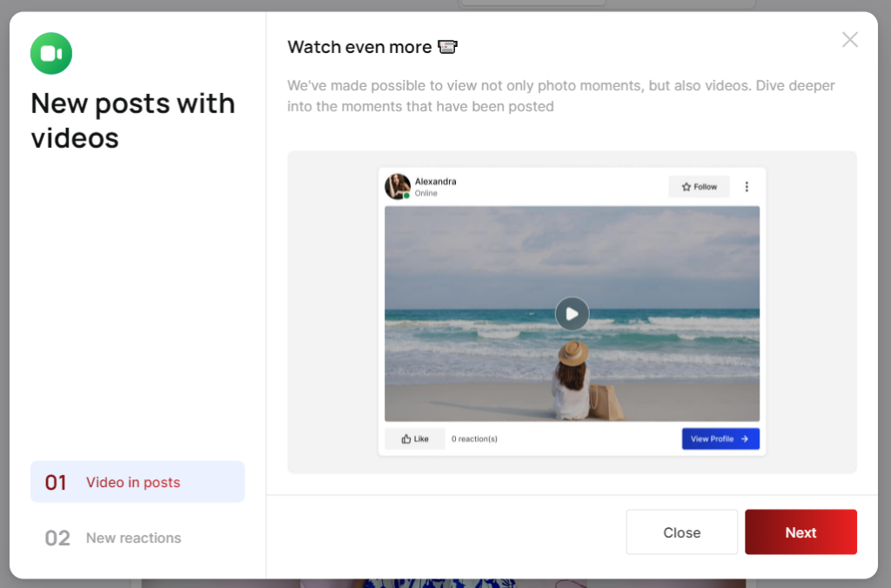Click the green video camera icon

pyautogui.click(x=51, y=54)
